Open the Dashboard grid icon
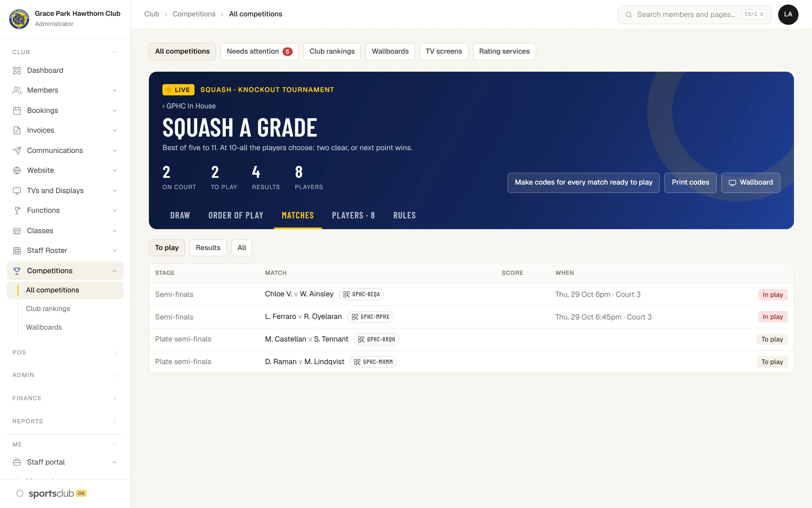Image resolution: width=812 pixels, height=508 pixels. (17, 70)
